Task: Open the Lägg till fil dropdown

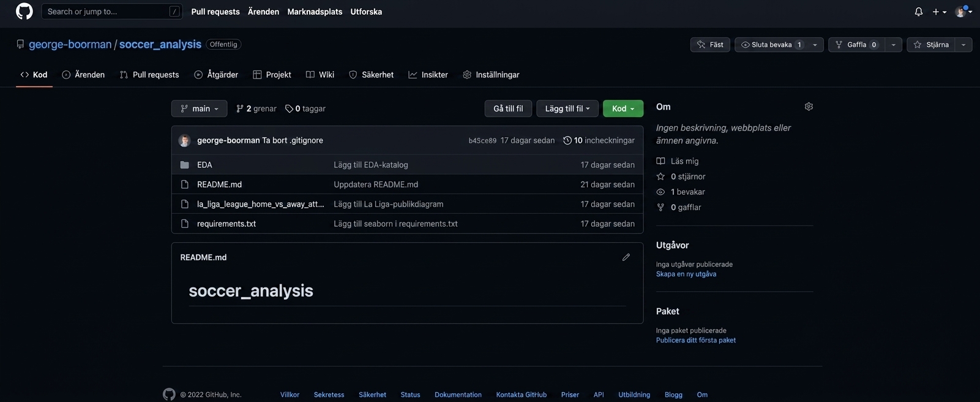Action: coord(567,108)
